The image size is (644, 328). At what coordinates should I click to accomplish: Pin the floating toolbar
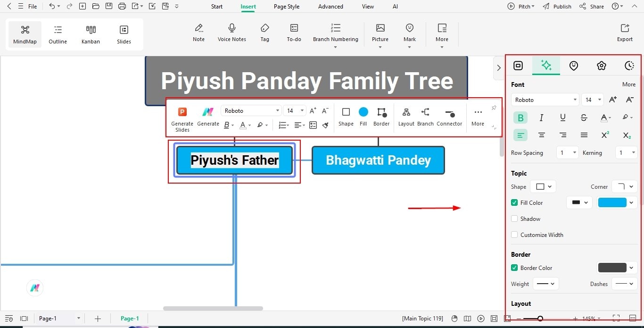click(494, 108)
